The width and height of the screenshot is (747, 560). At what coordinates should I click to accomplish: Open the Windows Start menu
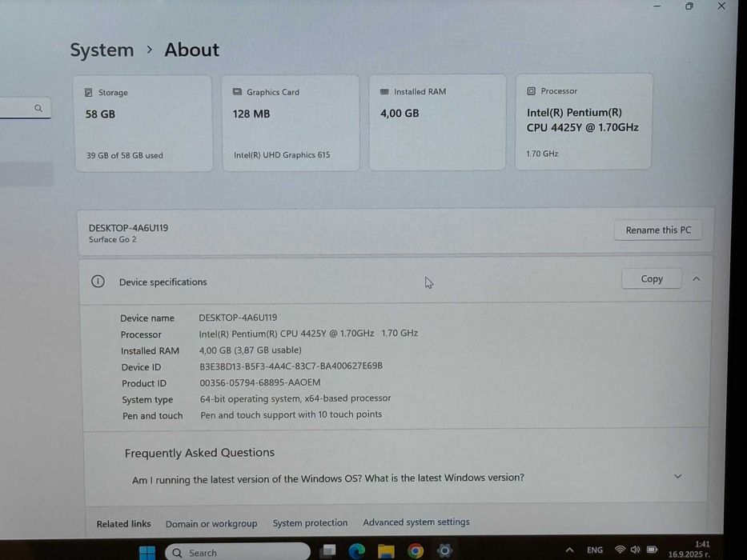pos(147,552)
